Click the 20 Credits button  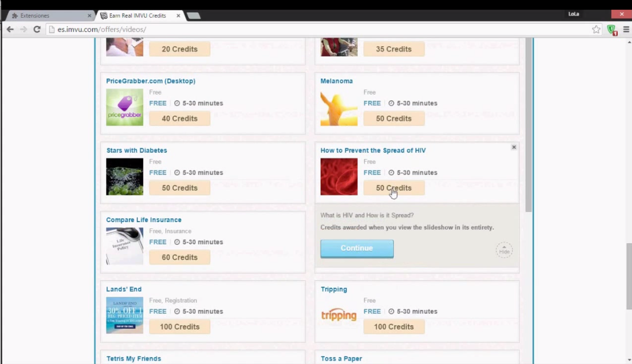point(180,49)
